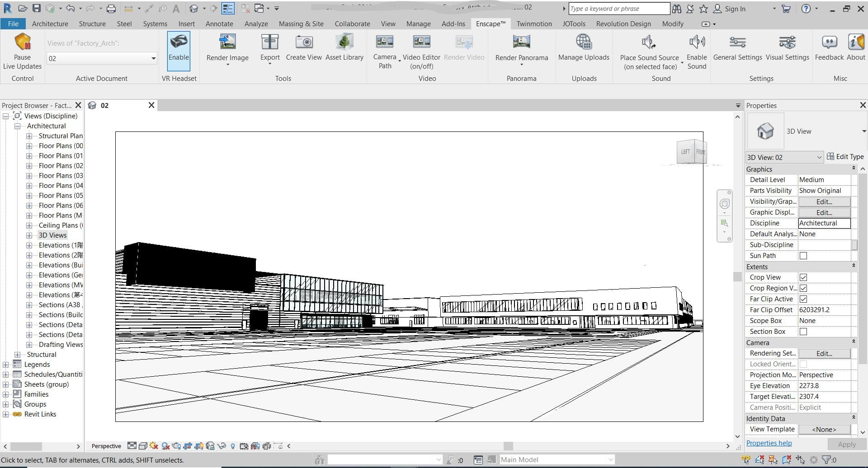Switch to the Architecture ribbon tab
The width and height of the screenshot is (868, 468).
point(50,23)
